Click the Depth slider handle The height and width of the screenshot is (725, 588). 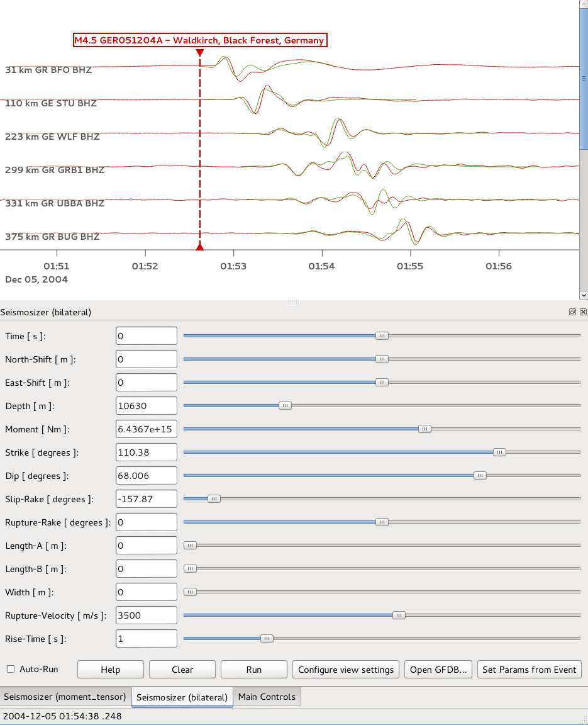click(285, 405)
